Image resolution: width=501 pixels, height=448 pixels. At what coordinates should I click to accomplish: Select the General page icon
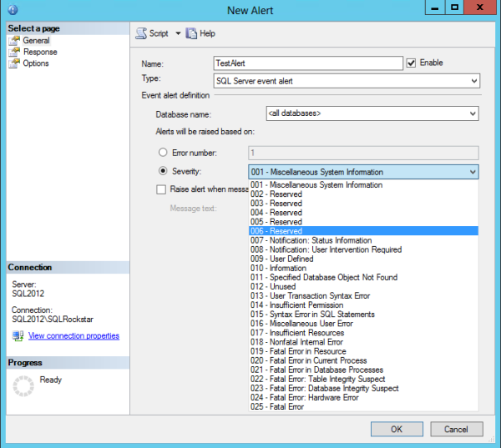click(14, 41)
